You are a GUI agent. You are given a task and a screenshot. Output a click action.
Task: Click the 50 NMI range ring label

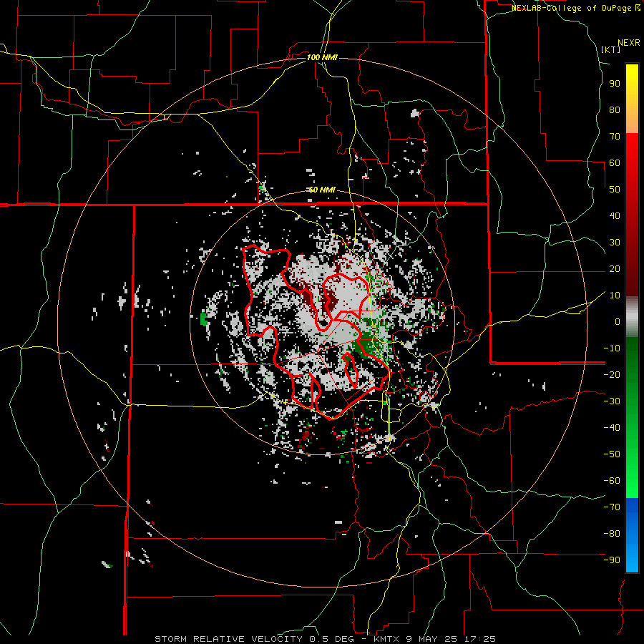click(322, 190)
